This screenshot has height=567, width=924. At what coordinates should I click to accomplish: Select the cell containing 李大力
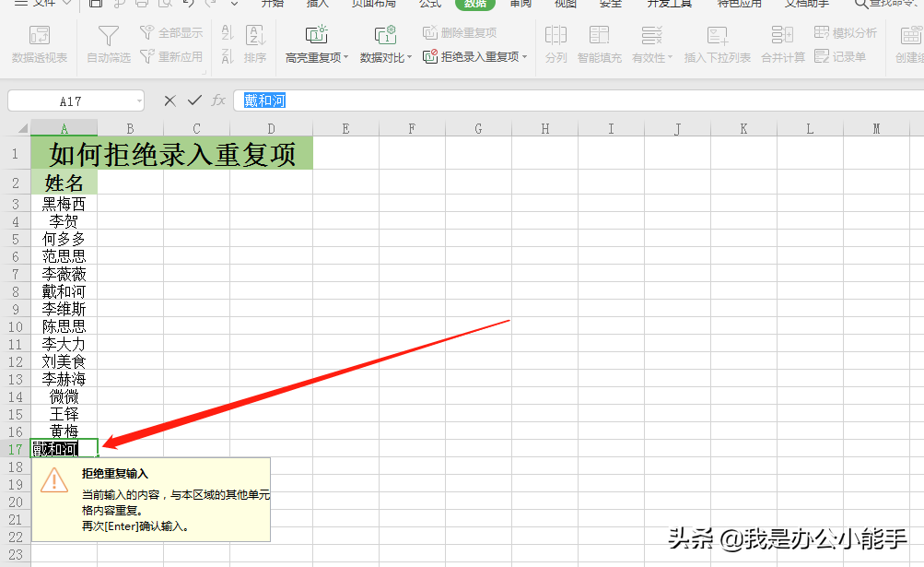click(x=64, y=345)
